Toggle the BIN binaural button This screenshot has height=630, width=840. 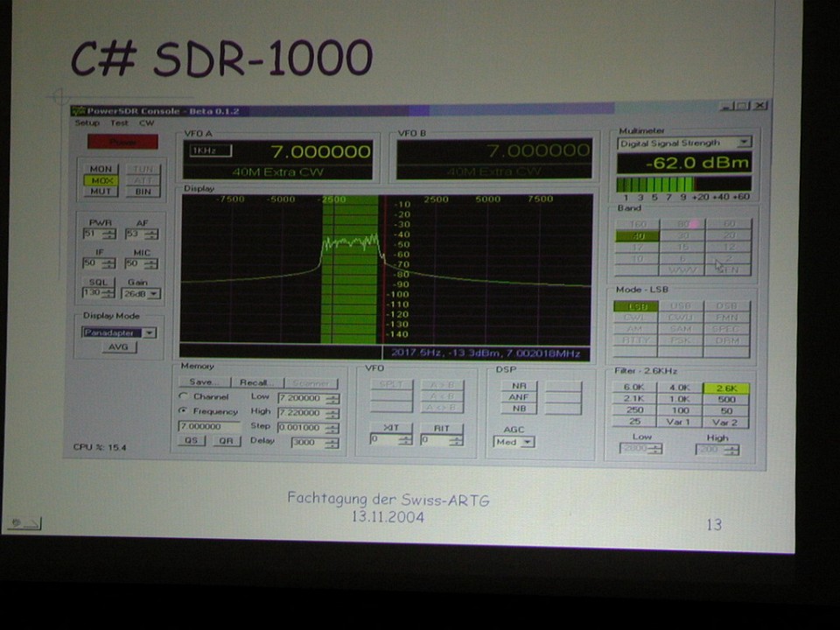(x=143, y=192)
